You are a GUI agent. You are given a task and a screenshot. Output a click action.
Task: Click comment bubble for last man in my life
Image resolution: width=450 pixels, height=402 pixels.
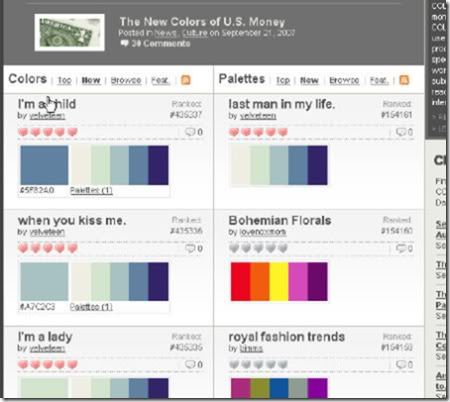coord(401,132)
